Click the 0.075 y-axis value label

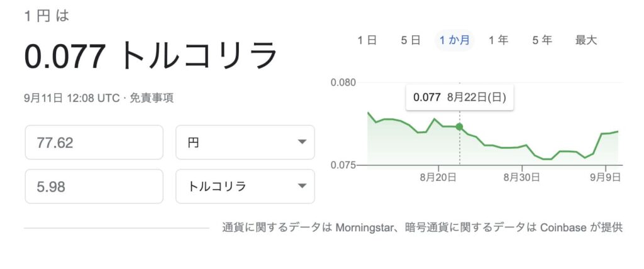[343, 165]
